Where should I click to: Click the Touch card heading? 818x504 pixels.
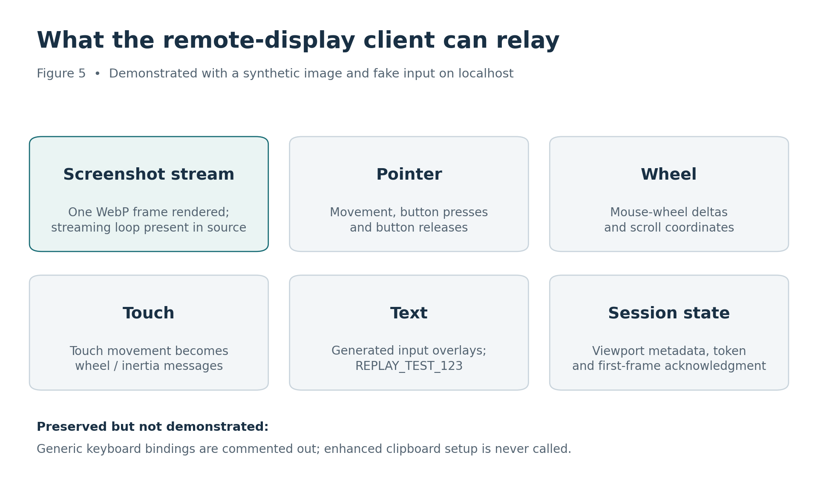click(149, 313)
